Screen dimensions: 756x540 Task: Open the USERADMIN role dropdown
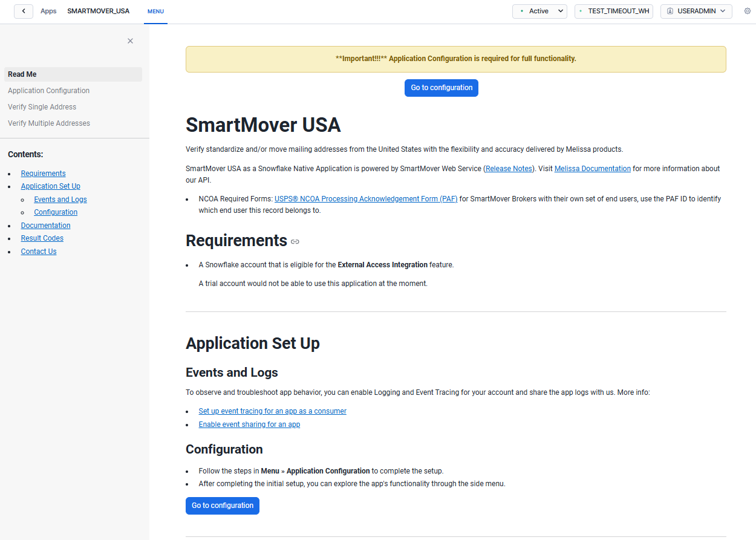point(696,11)
